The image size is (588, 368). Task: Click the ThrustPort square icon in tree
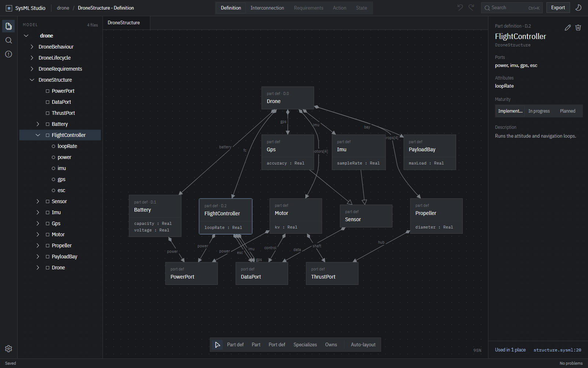pos(47,113)
